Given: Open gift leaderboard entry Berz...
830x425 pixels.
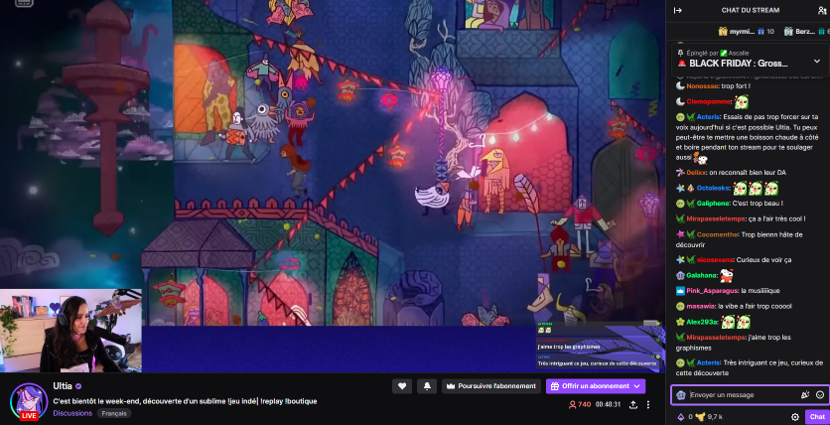Looking at the screenshot, I should [x=807, y=32].
